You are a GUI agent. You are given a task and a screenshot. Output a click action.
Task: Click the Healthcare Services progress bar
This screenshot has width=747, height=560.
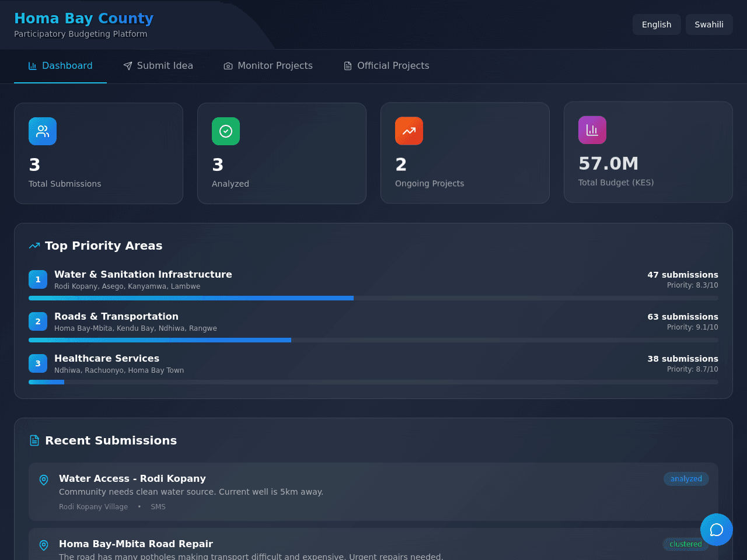tap(373, 382)
